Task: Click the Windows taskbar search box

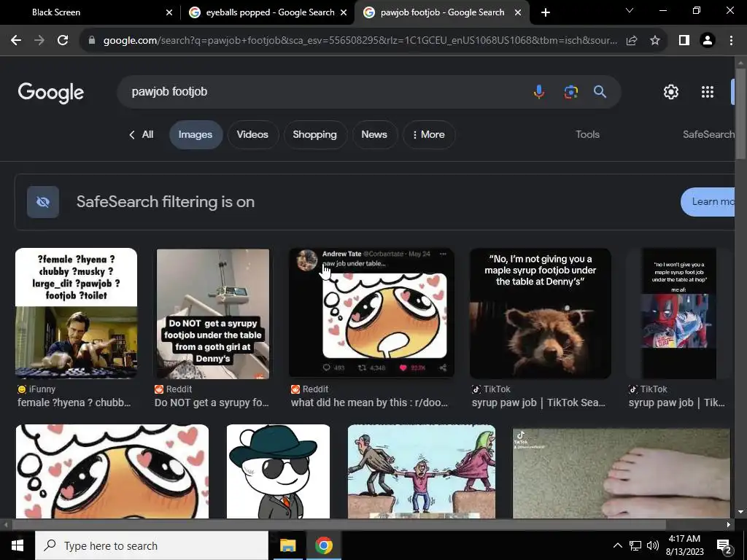Action: click(x=152, y=545)
